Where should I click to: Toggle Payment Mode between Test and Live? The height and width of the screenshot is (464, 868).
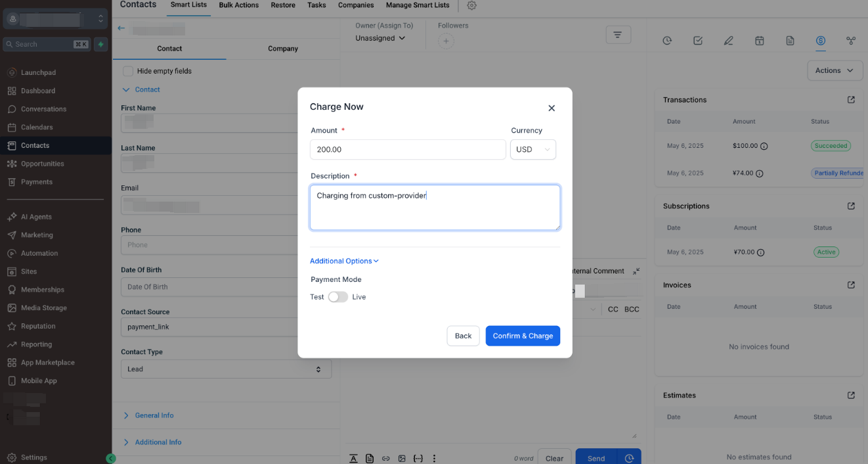338,297
